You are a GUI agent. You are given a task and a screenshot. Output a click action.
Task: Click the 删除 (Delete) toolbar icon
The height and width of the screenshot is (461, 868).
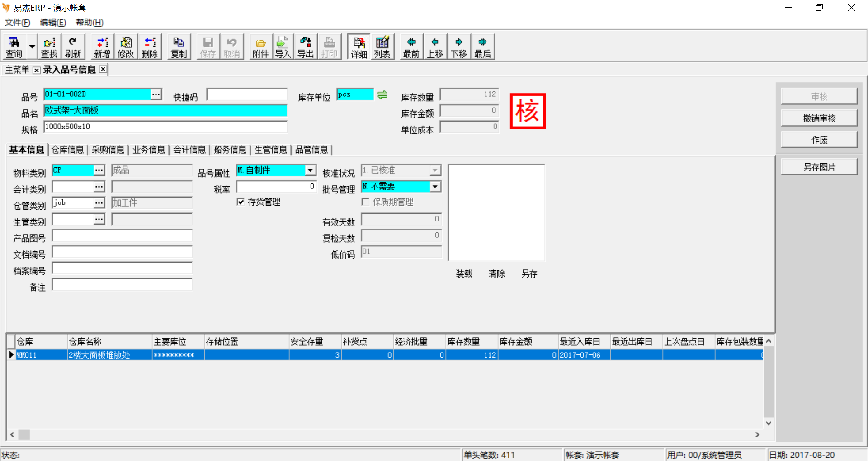point(150,47)
